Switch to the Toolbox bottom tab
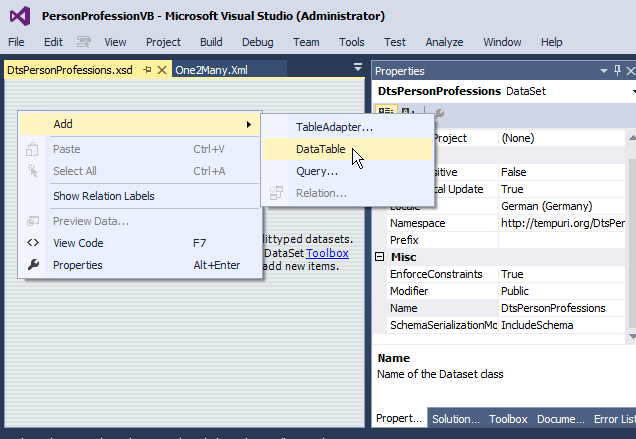 pyautogui.click(x=508, y=419)
